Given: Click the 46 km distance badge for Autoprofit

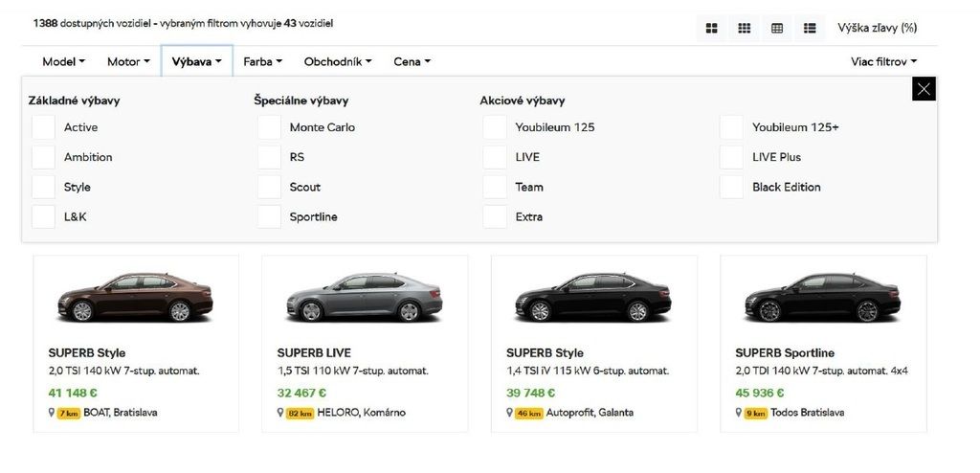Looking at the screenshot, I should (528, 414).
